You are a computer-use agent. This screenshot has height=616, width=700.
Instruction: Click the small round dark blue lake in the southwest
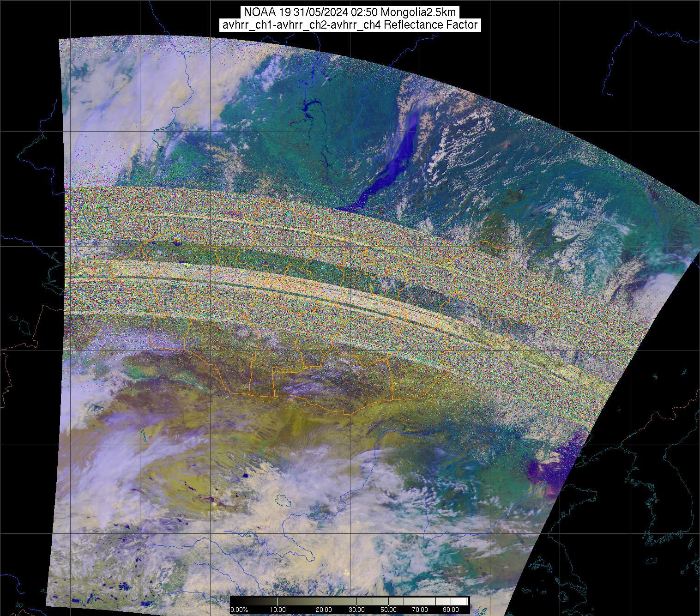245,475
